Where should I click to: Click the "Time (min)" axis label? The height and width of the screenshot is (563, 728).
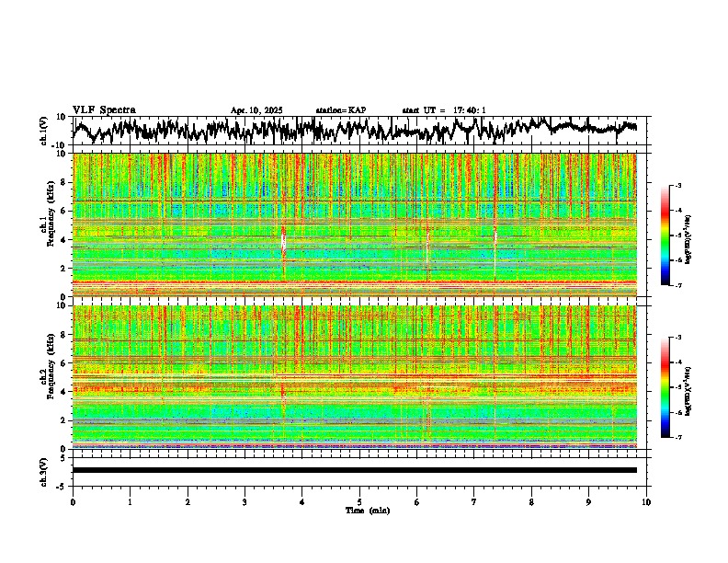(x=368, y=511)
